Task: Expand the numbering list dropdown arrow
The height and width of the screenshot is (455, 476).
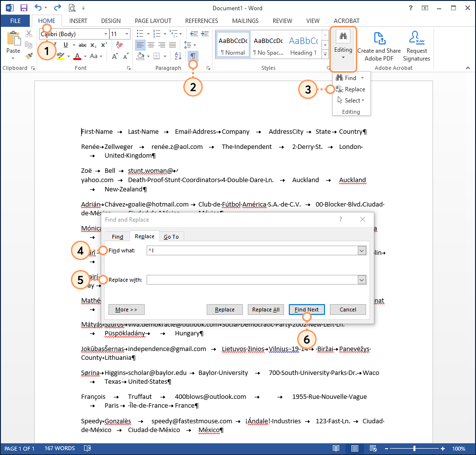Action: [x=165, y=34]
